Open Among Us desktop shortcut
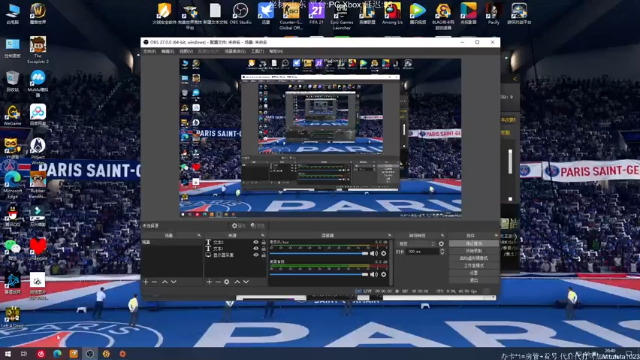 pos(392,13)
